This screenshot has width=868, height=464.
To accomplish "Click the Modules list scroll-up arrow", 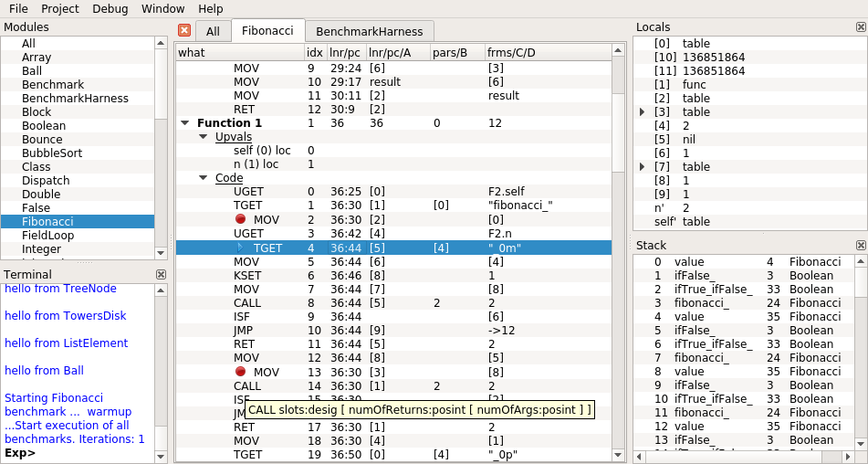I will [161, 43].
